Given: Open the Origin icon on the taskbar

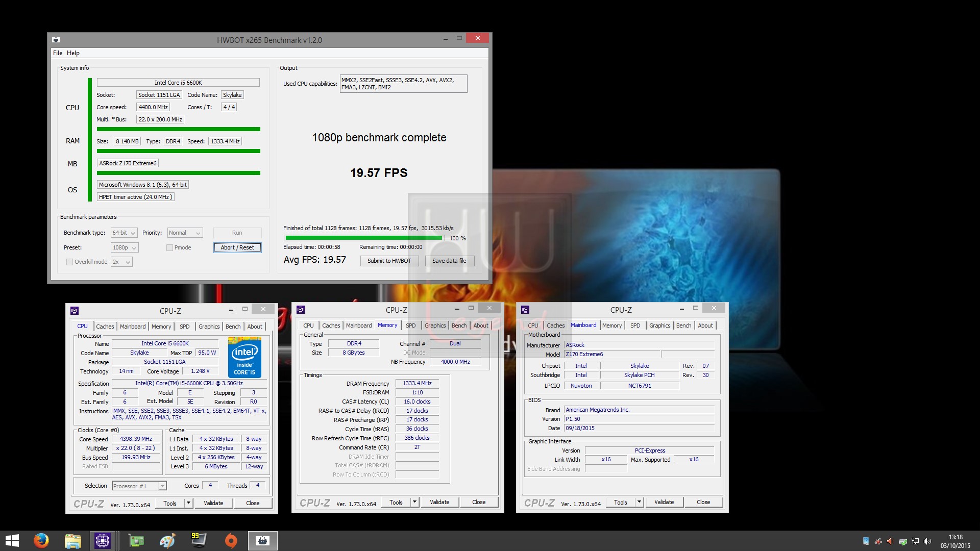Looking at the screenshot, I should 231,541.
